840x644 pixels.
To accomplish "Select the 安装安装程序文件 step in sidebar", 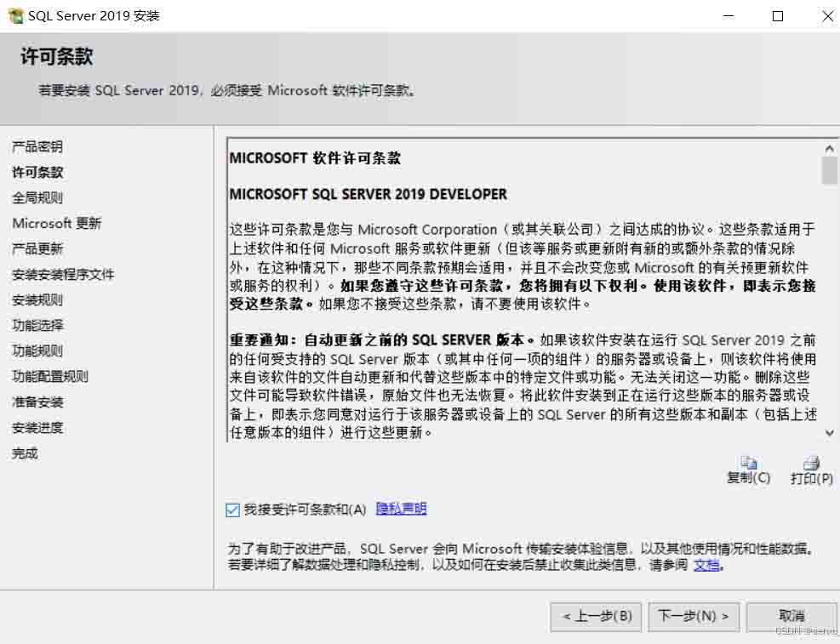I will click(63, 275).
